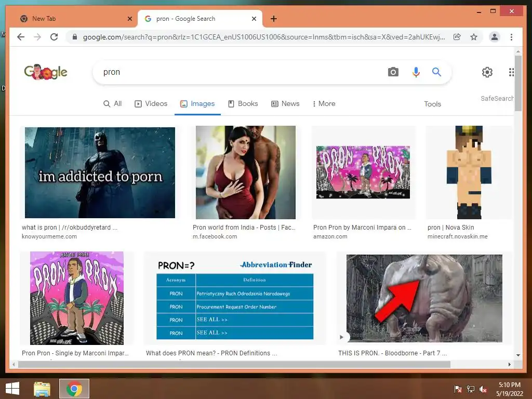
Task: Click the Chrome taskbar icon
Action: pos(74,389)
